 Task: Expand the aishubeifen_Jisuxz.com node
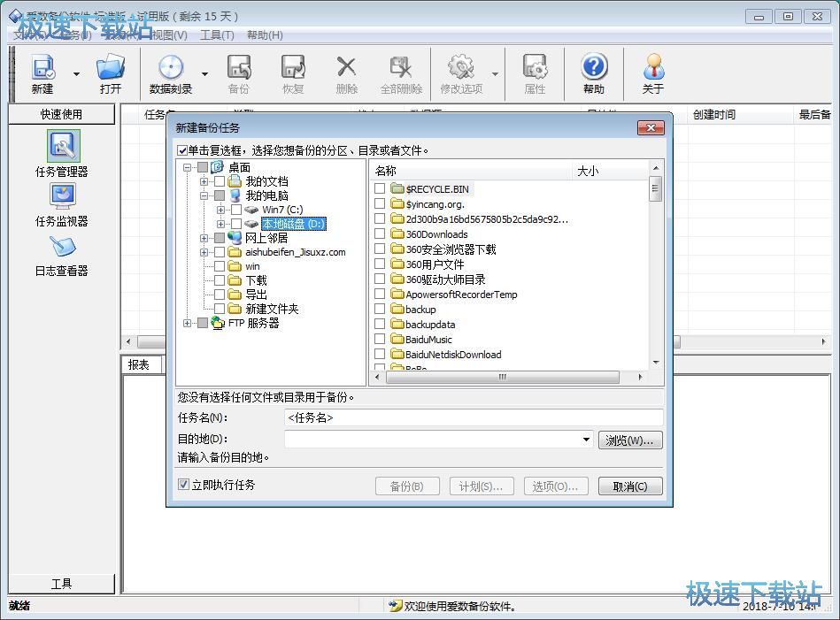204,252
